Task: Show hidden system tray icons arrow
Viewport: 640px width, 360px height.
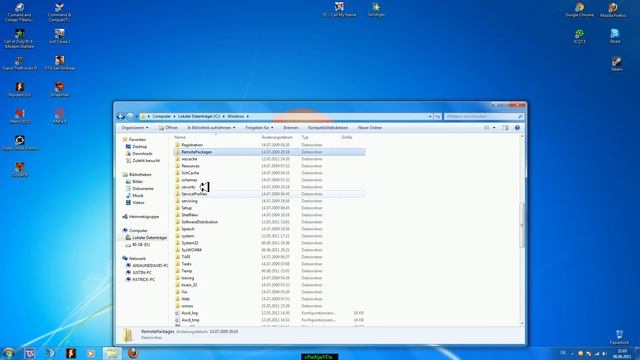Action: 572,353
